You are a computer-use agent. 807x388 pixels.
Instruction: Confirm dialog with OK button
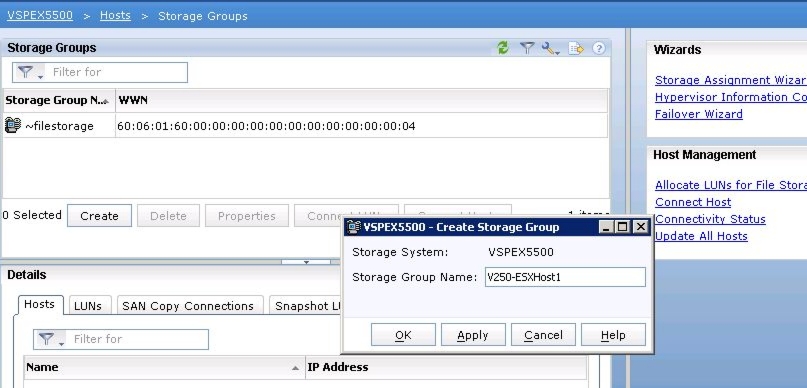pyautogui.click(x=403, y=335)
